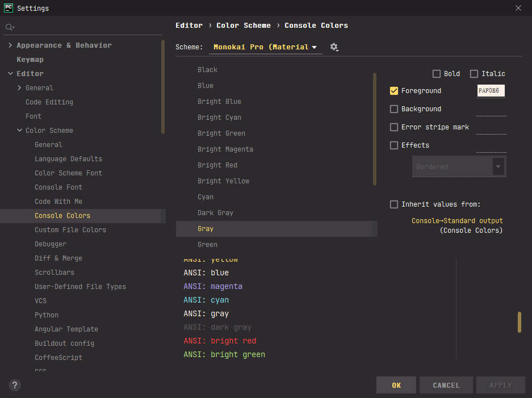Expand the Appearance & Behavior section
The width and height of the screenshot is (532, 398).
(x=11, y=45)
